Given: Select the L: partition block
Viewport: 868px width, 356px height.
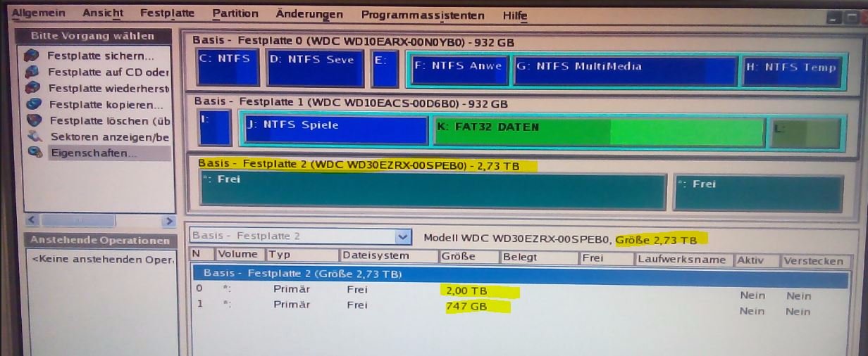Looking at the screenshot, I should pyautogui.click(x=805, y=134).
